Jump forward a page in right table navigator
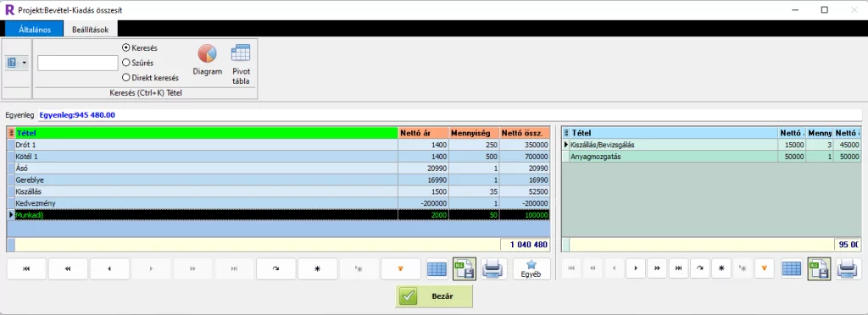Viewport: 868px width, 315px height. click(x=657, y=268)
